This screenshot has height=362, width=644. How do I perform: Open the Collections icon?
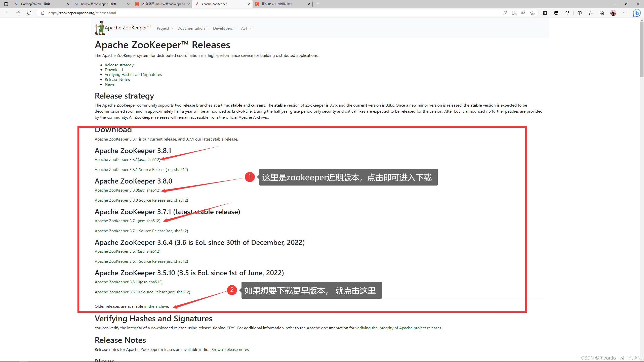tap(602, 13)
